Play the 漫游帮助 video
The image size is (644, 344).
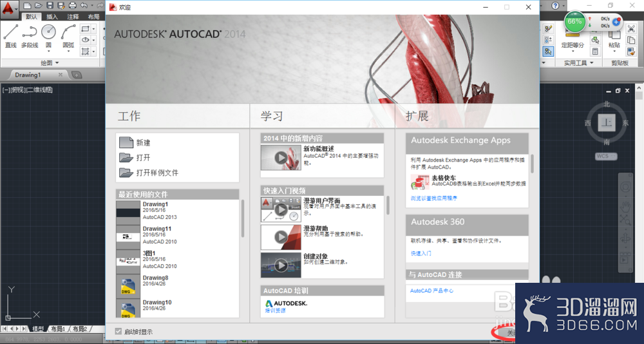pos(281,236)
